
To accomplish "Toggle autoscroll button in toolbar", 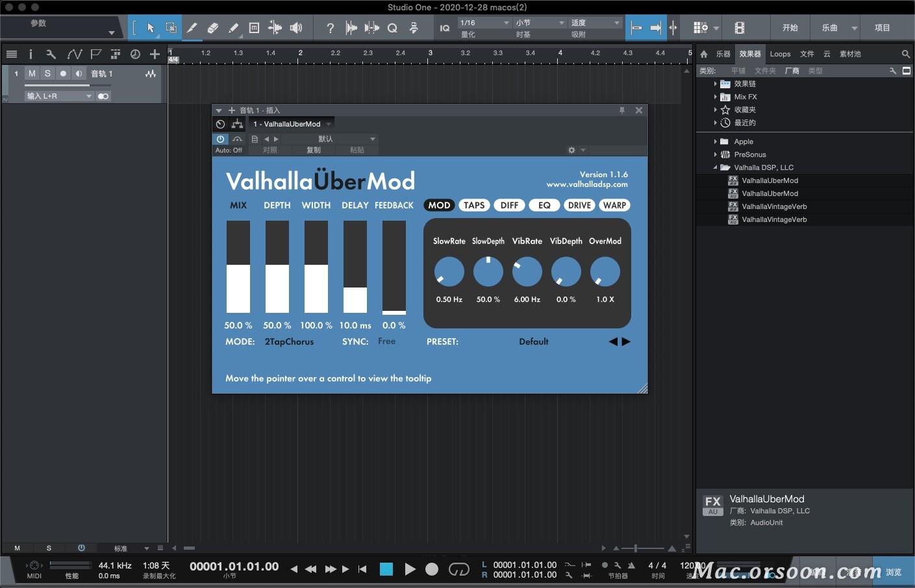I will (656, 28).
